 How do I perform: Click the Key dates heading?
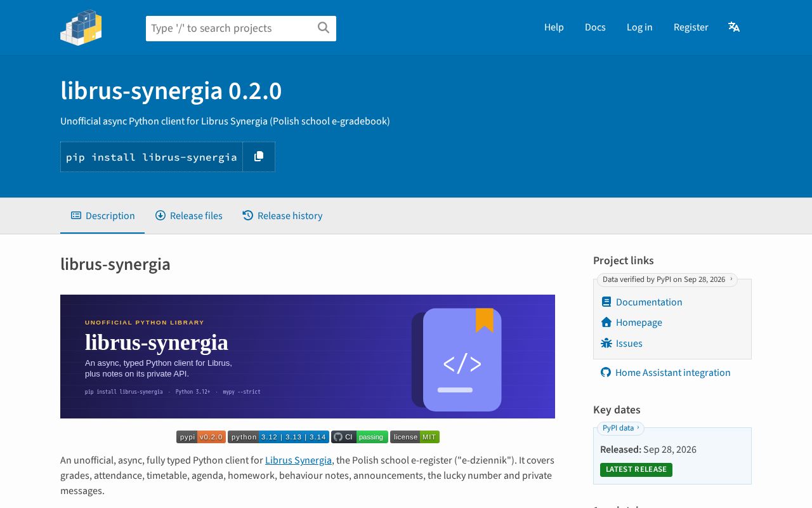tap(617, 410)
